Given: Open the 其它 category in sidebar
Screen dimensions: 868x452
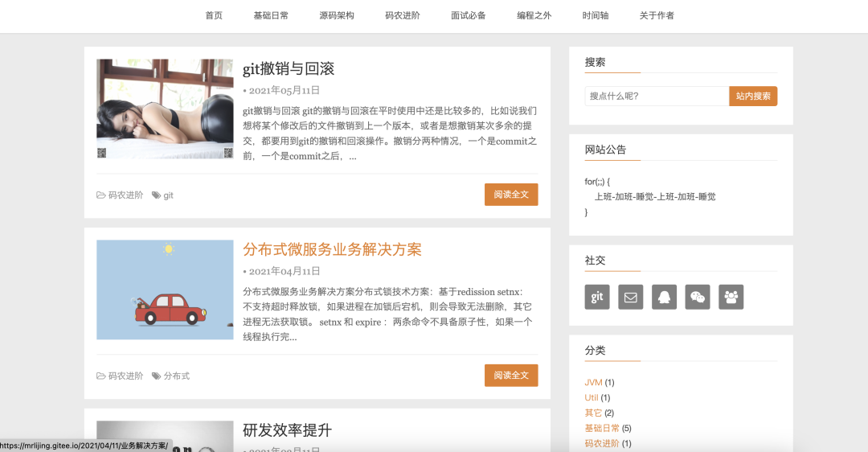Looking at the screenshot, I should 593,413.
